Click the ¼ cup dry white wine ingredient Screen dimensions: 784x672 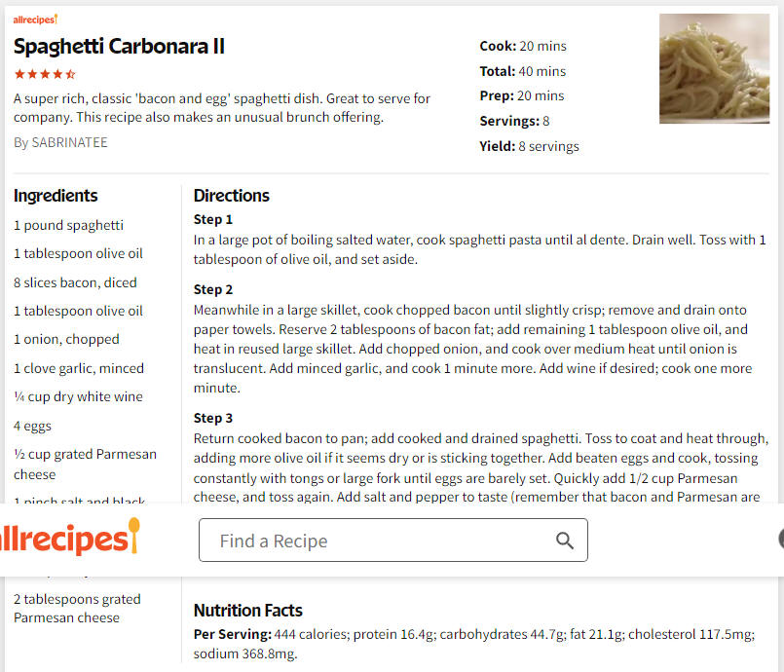(78, 397)
